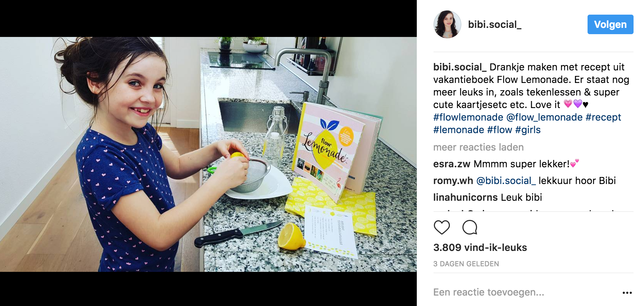Viewport: 644px width, 306px height.
Task: Open bibi.social_ username in header
Action: [495, 24]
